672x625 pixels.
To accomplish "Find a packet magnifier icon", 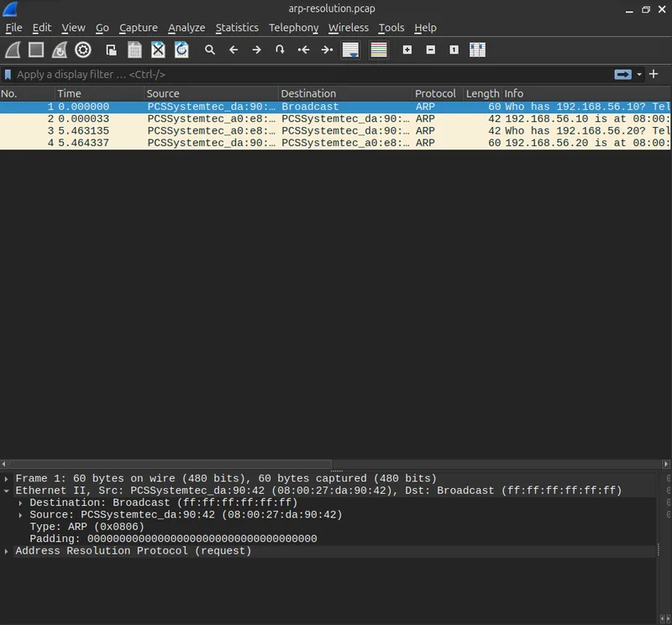I will tap(209, 50).
